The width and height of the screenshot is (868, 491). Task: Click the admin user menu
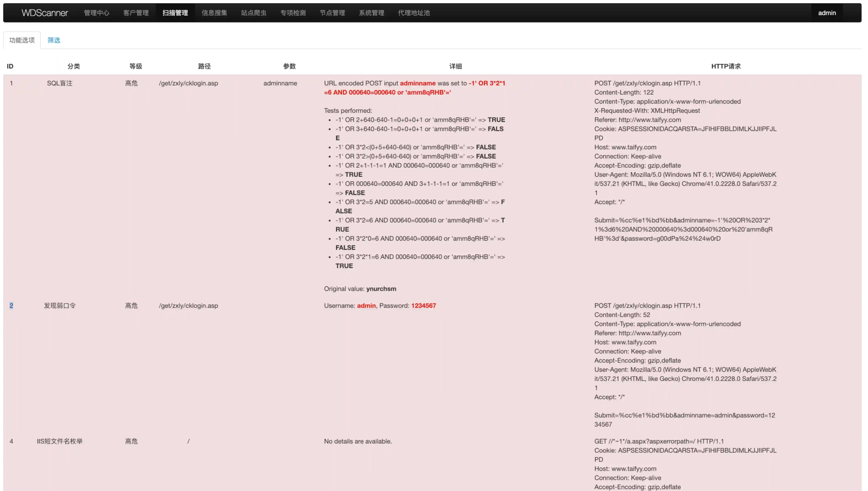[826, 13]
